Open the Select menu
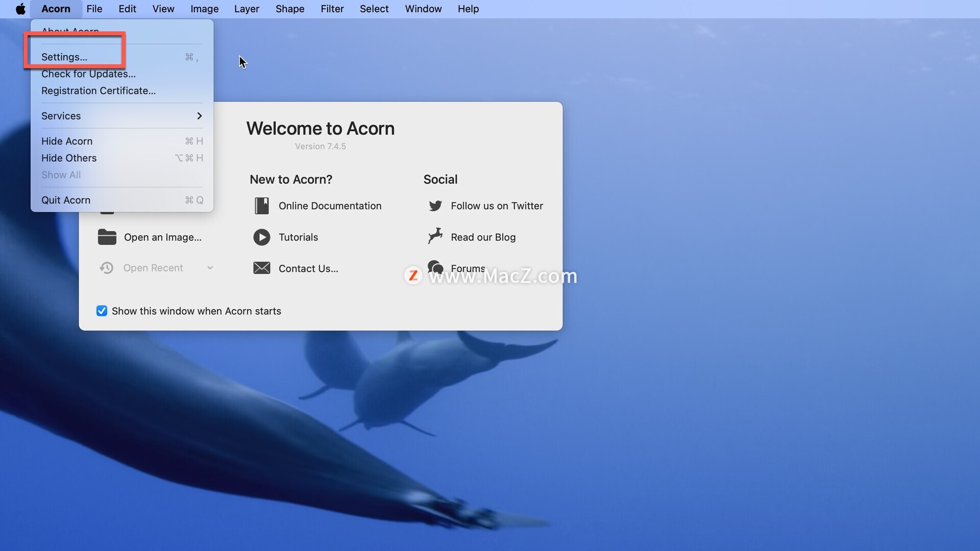The width and height of the screenshot is (980, 551). click(x=374, y=9)
